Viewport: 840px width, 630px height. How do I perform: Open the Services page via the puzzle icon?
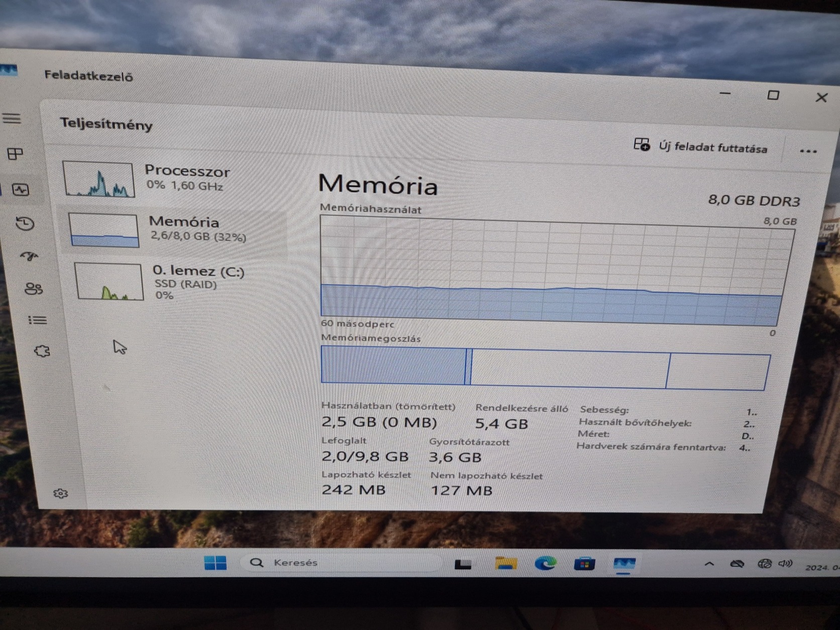[x=42, y=351]
